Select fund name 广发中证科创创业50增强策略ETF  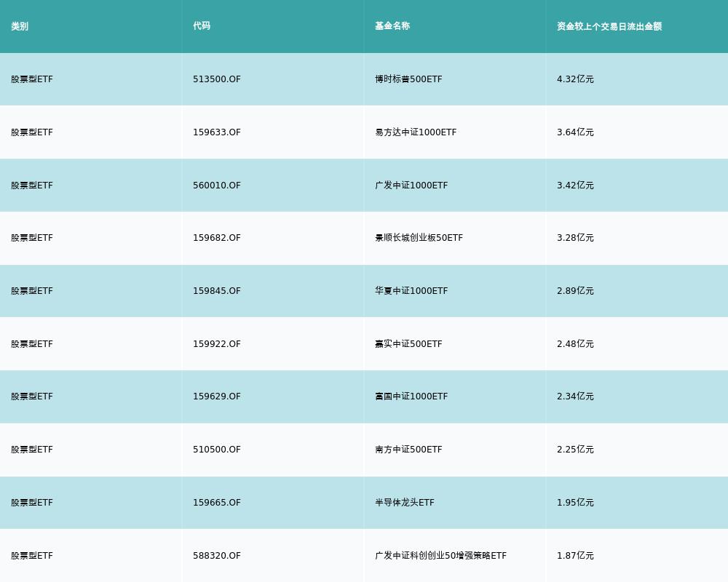(x=440, y=556)
